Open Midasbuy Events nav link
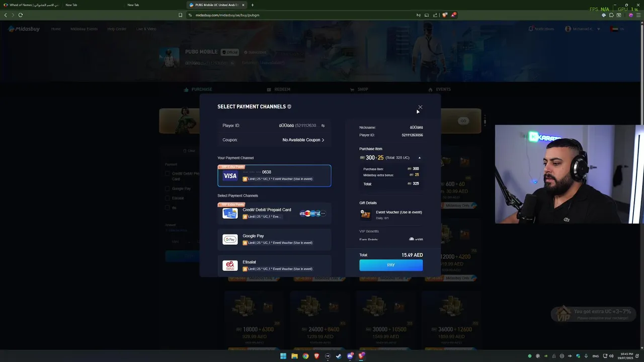 pyautogui.click(x=84, y=29)
